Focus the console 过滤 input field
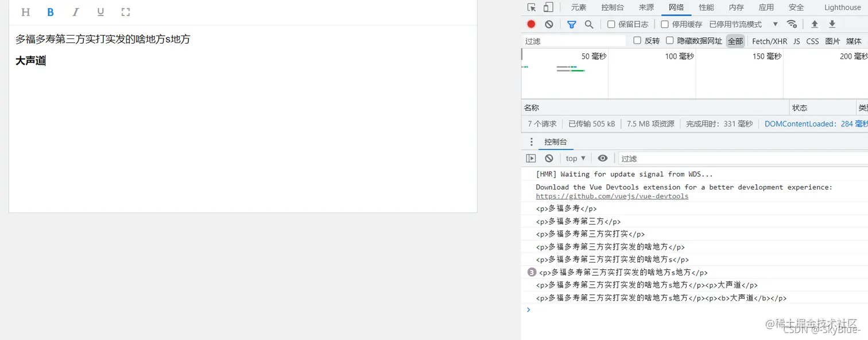Screen dimensions: 868x340 coord(743,159)
